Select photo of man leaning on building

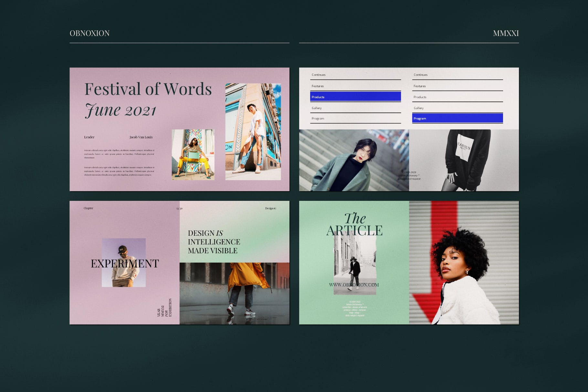(x=253, y=132)
